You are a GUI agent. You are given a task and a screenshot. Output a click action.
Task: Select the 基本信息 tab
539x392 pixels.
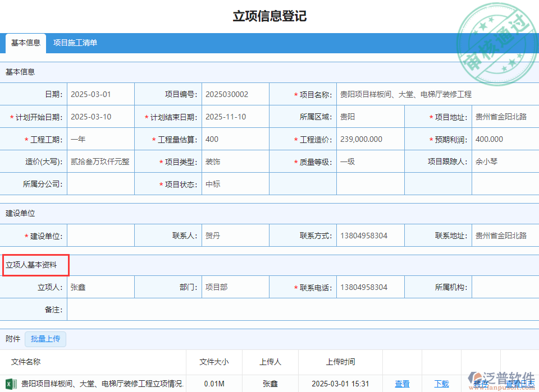coord(25,43)
